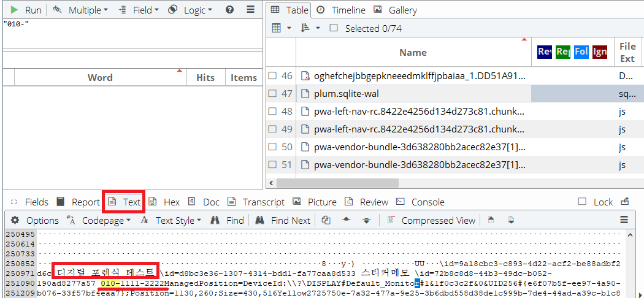Screen dimensions: 644x298
Task: Click the sort order icon in table toolbar
Action: (306, 28)
